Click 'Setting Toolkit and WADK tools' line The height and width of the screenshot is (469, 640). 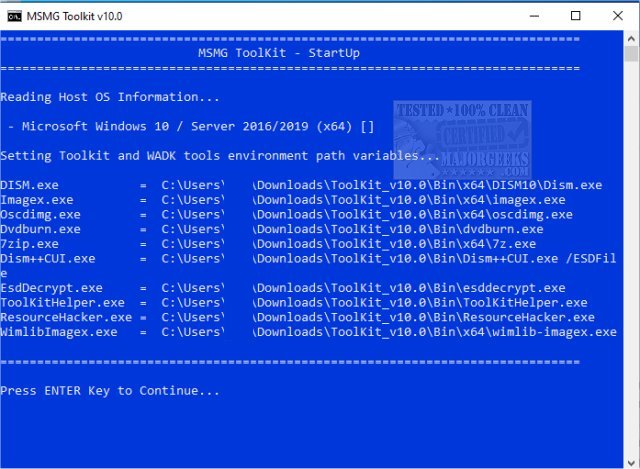[220, 156]
